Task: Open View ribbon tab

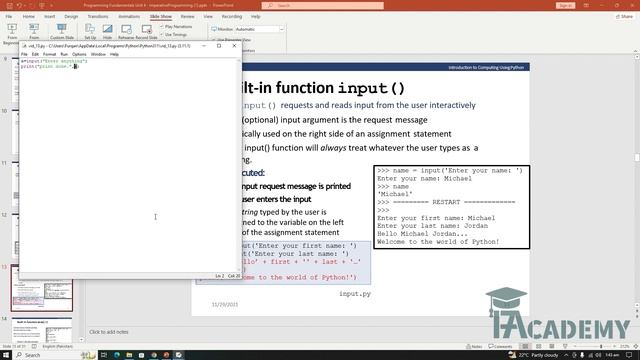Action: [x=208, y=17]
